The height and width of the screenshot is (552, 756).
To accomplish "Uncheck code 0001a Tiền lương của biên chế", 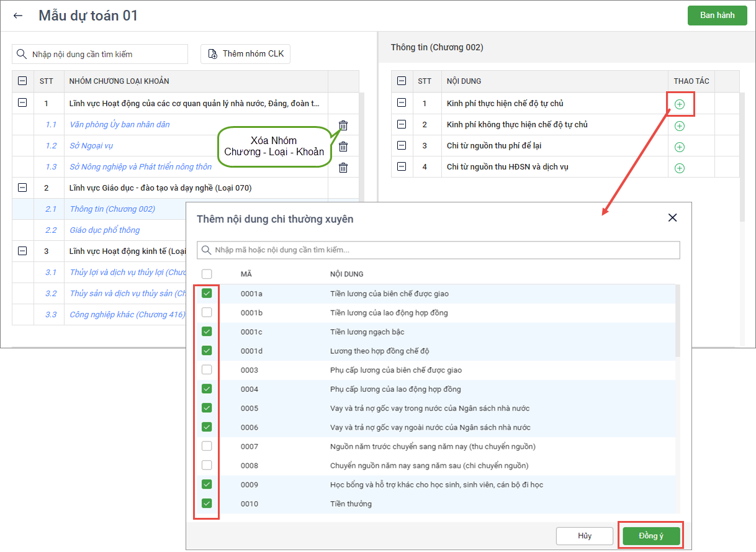I will [x=207, y=294].
